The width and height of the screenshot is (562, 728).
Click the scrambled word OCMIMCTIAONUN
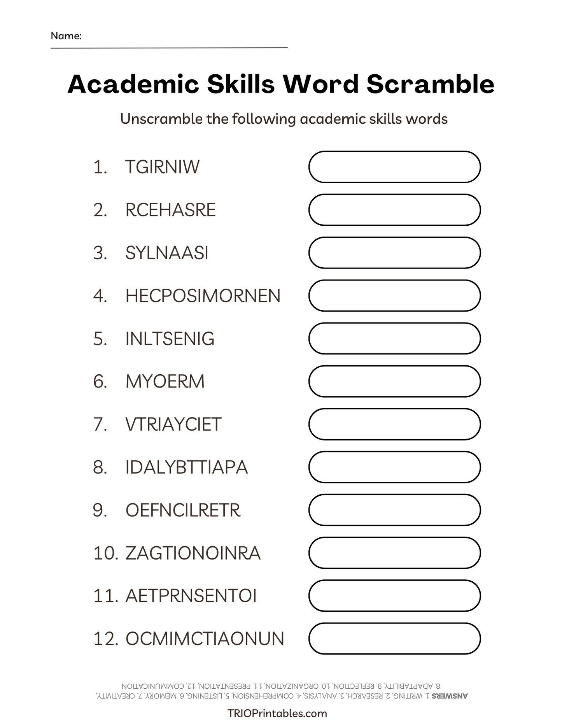pos(205,639)
